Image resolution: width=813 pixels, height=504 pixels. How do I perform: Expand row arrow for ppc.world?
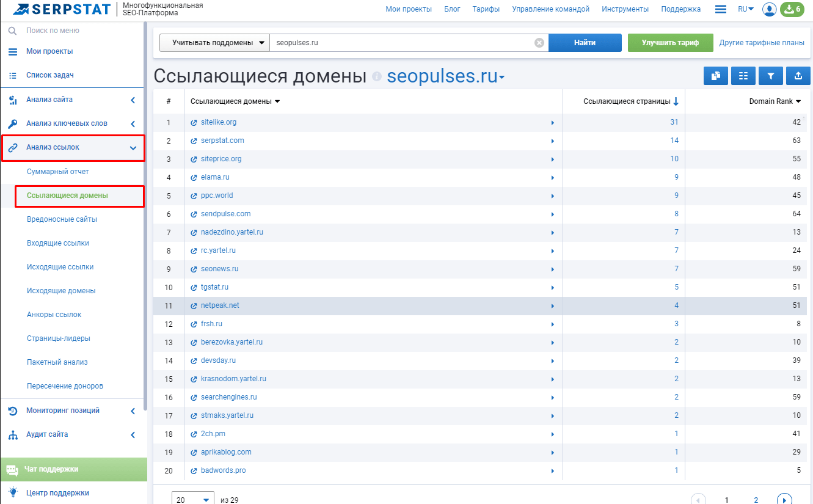pos(553,196)
